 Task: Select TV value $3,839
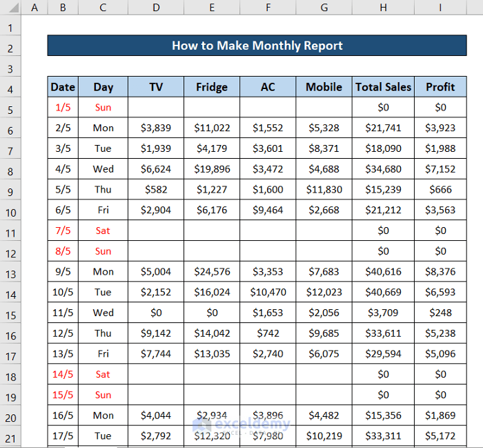(156, 128)
